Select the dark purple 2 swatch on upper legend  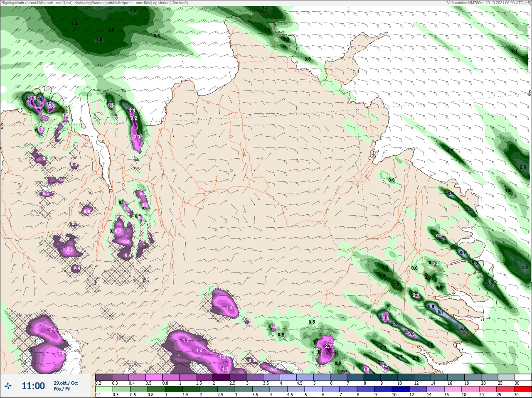click(222, 377)
